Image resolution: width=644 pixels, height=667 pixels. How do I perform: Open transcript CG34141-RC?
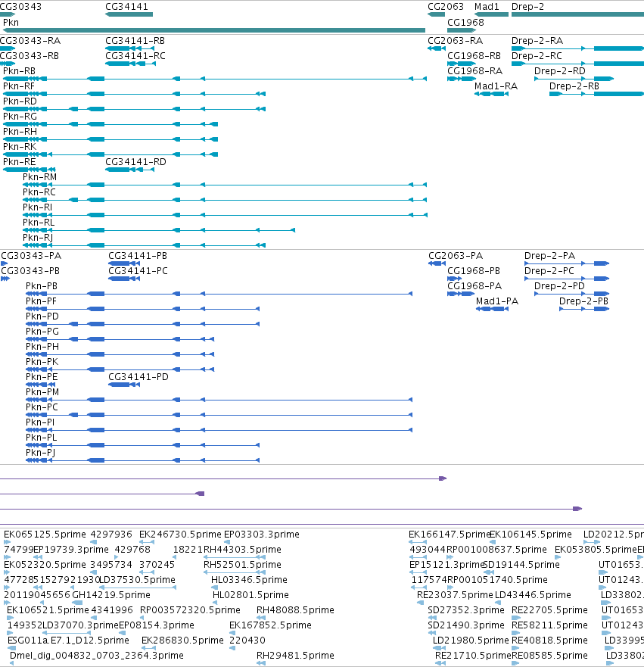click(135, 56)
